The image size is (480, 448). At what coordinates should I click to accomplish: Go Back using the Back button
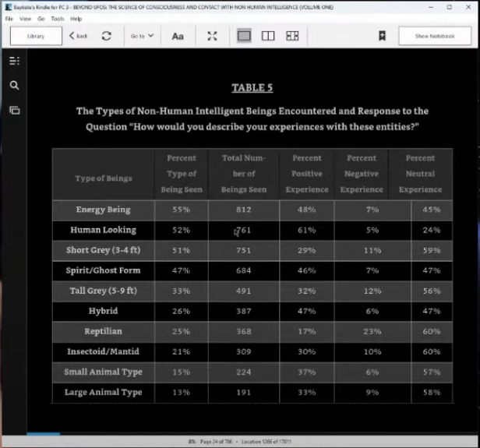[78, 36]
